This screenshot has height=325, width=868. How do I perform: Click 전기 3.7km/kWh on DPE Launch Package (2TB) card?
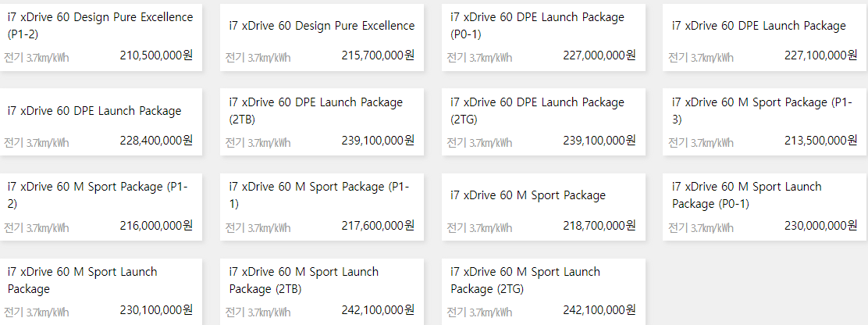pos(258,143)
